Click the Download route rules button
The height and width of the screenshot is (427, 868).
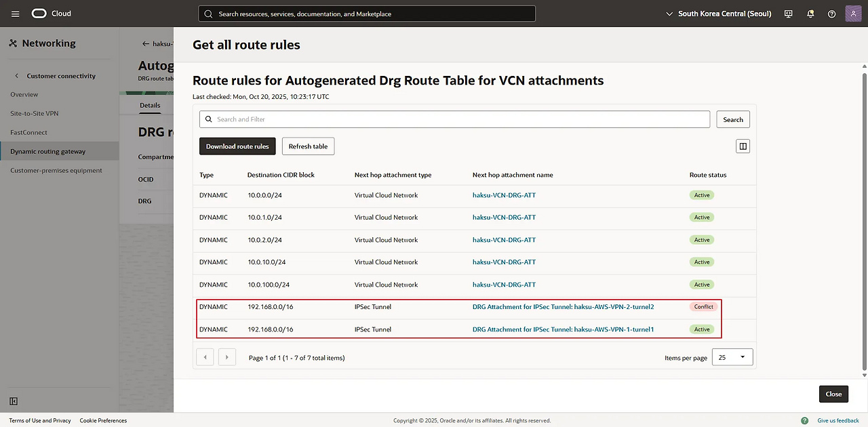[237, 146]
